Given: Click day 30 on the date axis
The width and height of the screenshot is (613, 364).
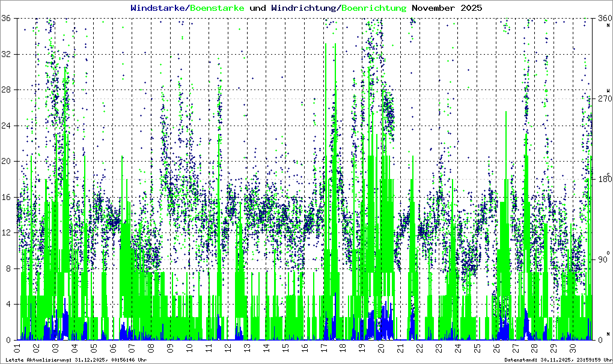Looking at the screenshot, I should [573, 348].
